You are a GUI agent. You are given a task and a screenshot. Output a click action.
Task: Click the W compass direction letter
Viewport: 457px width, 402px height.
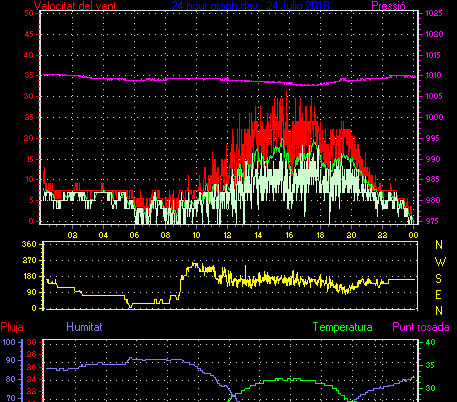tap(440, 262)
